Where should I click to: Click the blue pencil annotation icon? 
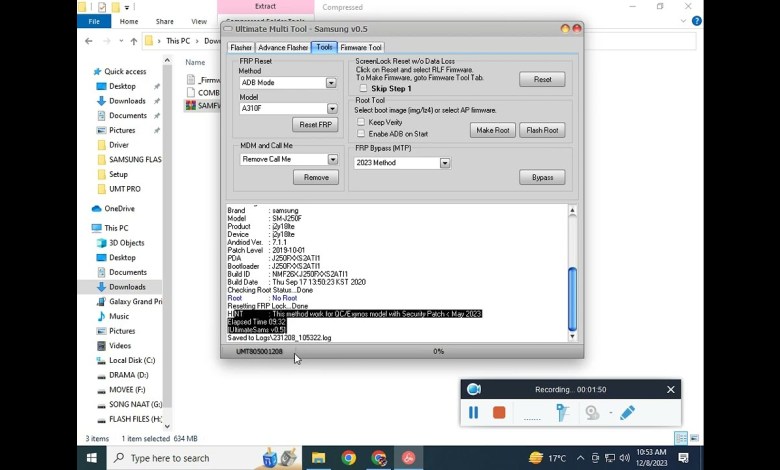pos(627,412)
